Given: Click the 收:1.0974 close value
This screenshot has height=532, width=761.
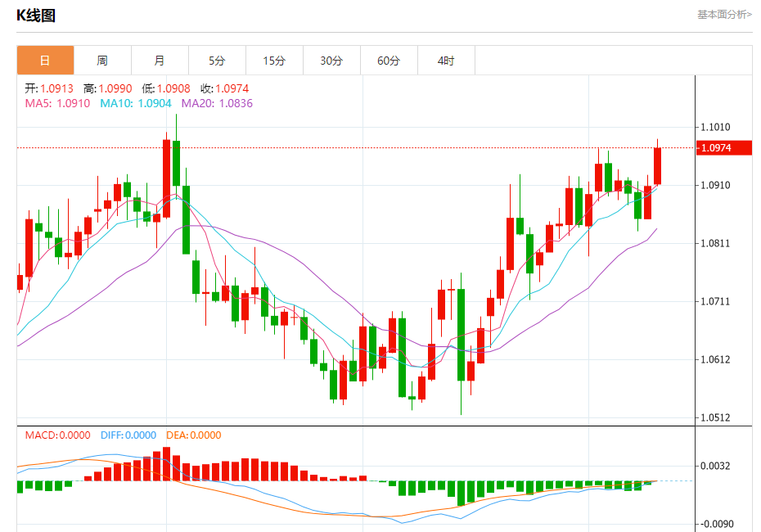Looking at the screenshot, I should pyautogui.click(x=225, y=88).
